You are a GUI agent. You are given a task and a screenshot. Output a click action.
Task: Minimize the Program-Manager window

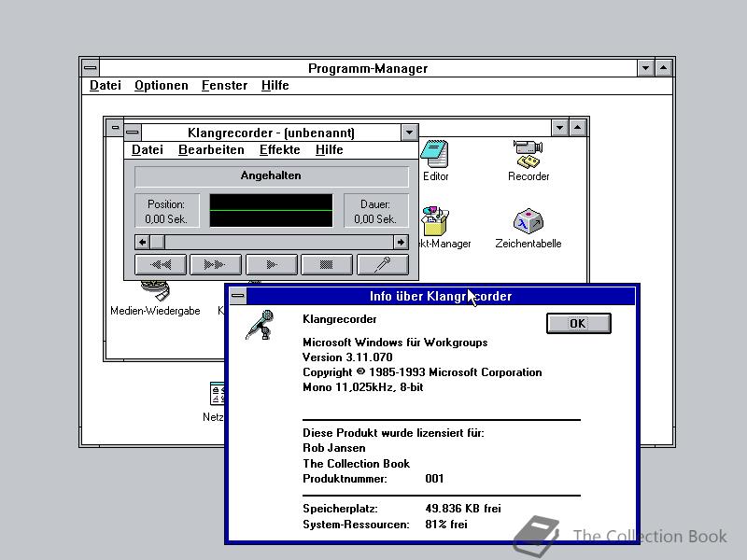pos(645,67)
